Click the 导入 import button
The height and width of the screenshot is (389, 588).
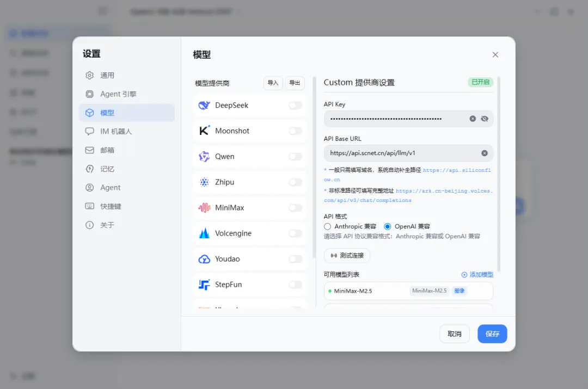click(x=273, y=83)
